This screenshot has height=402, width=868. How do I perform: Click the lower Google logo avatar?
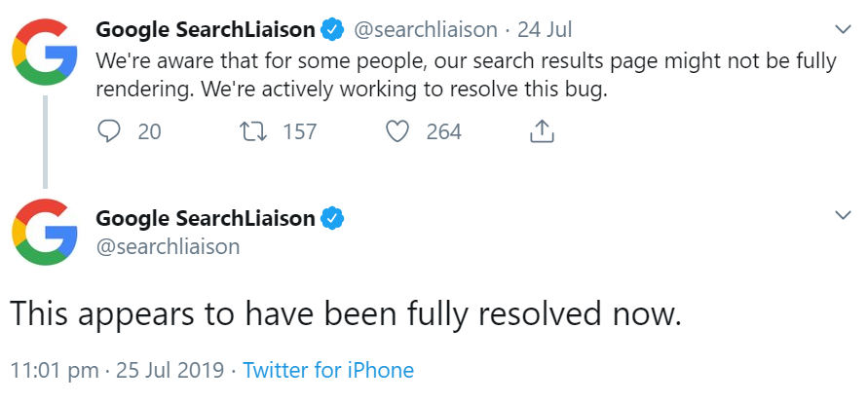tap(45, 234)
